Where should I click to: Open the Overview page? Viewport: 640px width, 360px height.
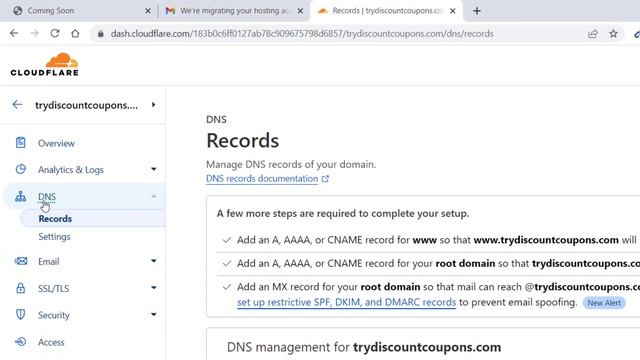(x=56, y=143)
